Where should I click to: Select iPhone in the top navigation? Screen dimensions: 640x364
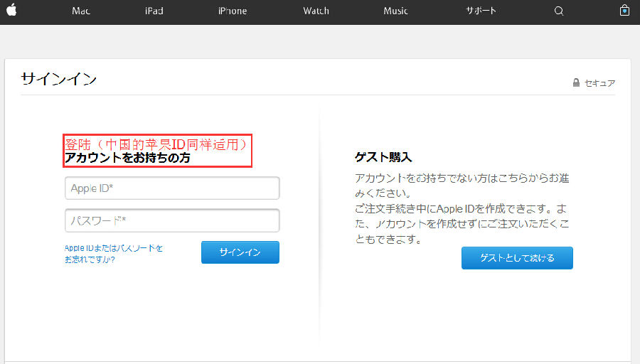[x=233, y=11]
